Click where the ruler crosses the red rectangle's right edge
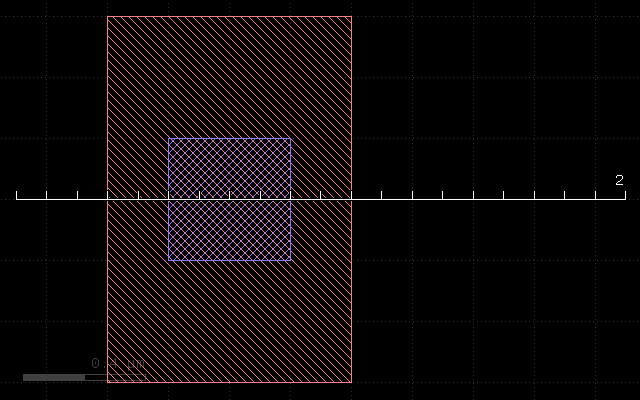640x400 pixels. point(351,199)
